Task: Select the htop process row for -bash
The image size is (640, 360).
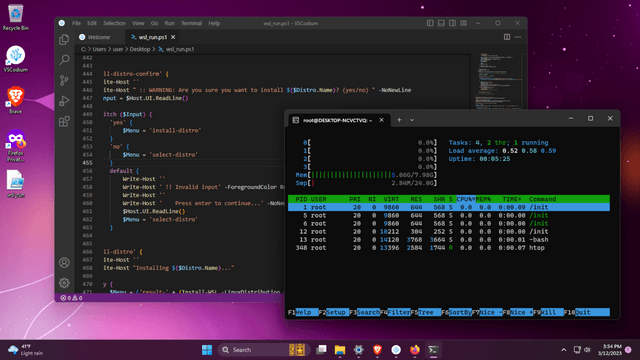Action: 449,240
